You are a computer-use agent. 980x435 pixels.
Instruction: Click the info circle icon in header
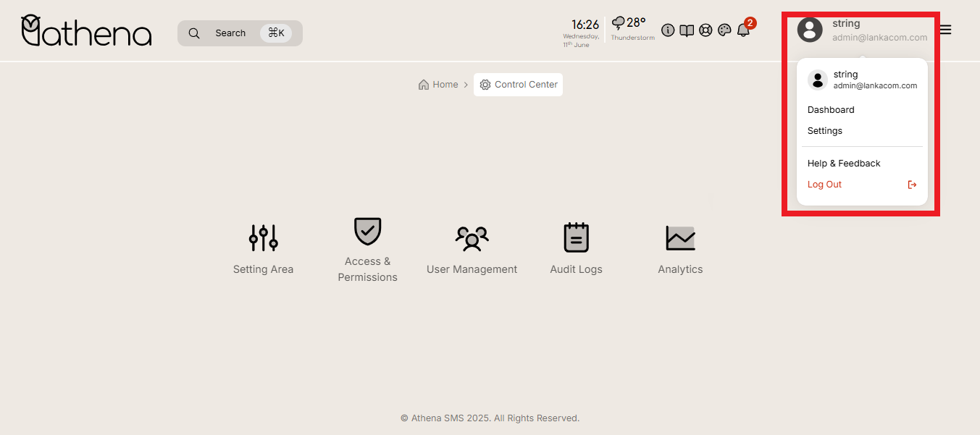click(x=668, y=30)
